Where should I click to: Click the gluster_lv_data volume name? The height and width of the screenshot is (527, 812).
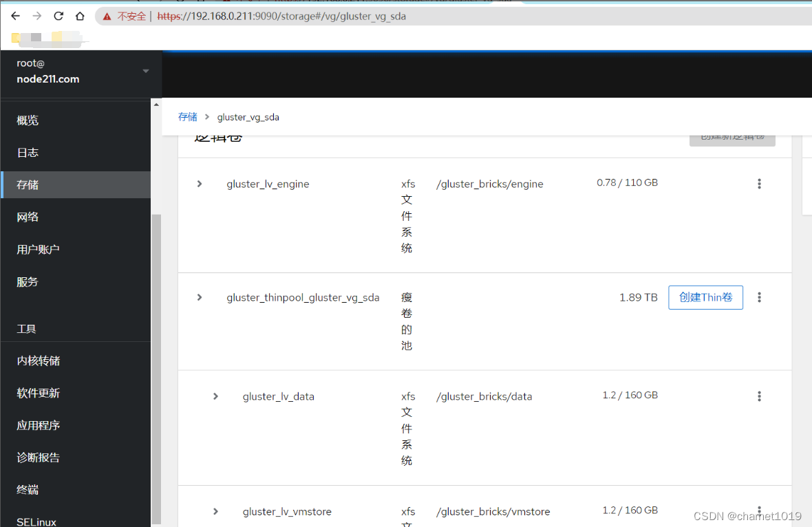click(x=278, y=396)
